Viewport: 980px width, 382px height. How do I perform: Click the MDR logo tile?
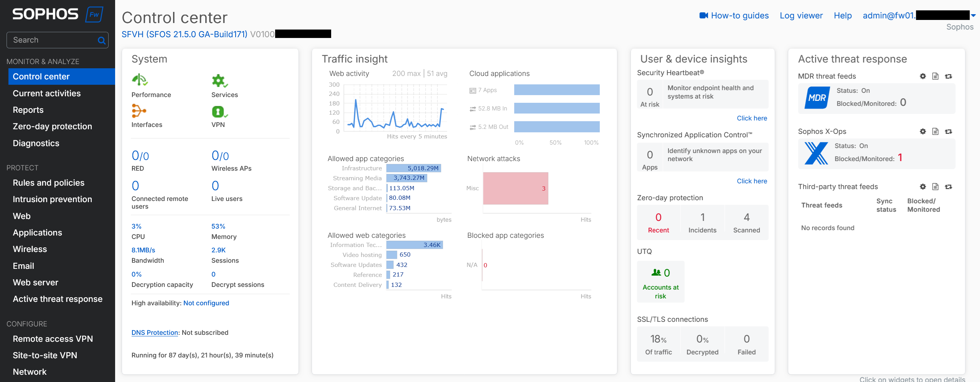(817, 98)
